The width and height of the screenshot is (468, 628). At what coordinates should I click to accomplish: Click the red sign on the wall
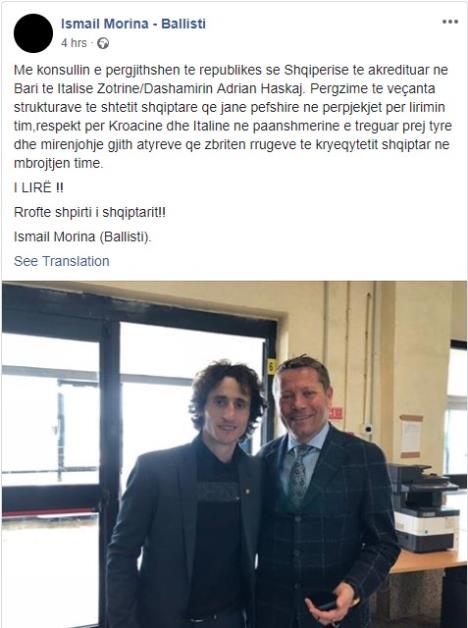335,413
